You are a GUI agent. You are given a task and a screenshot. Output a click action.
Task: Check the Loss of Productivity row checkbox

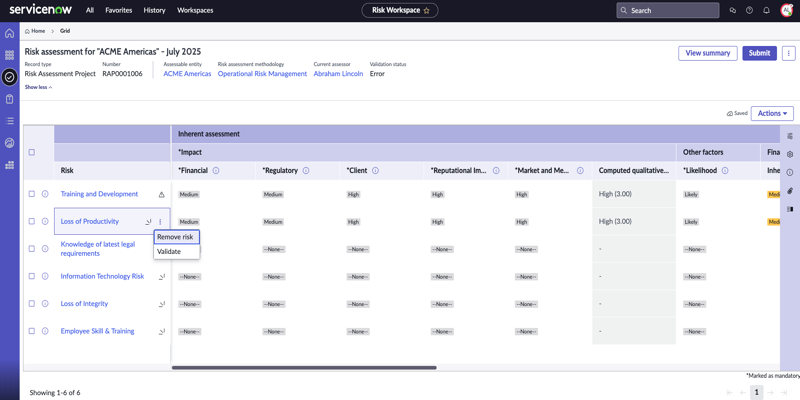click(x=32, y=221)
